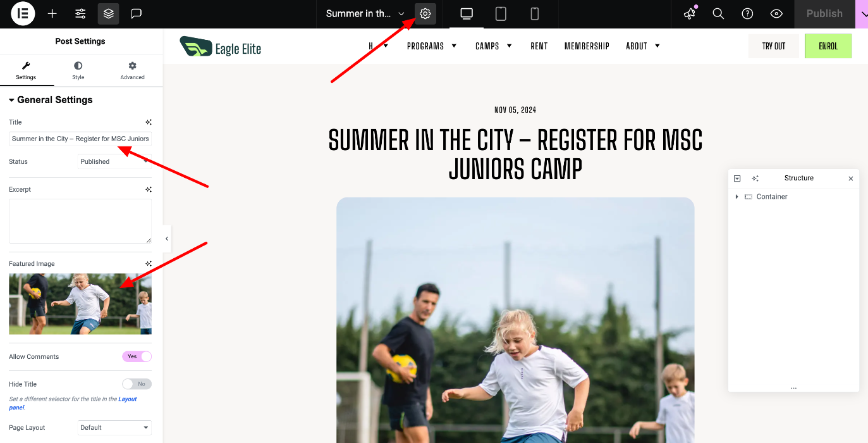Toggle the Structure layers icon
The width and height of the screenshot is (868, 443).
click(109, 13)
